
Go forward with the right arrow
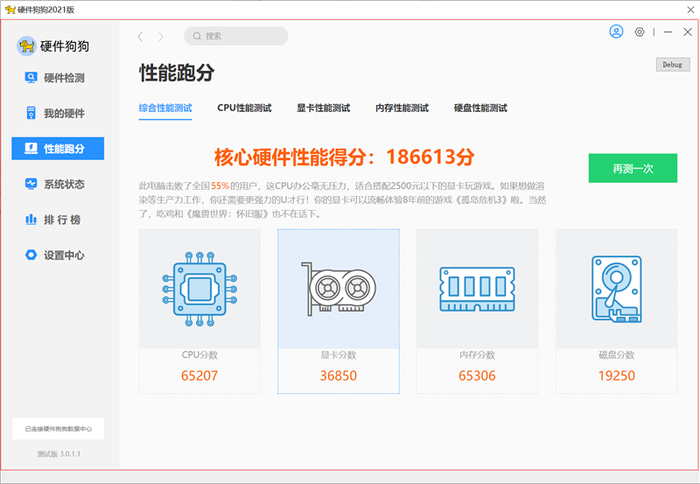coord(161,37)
